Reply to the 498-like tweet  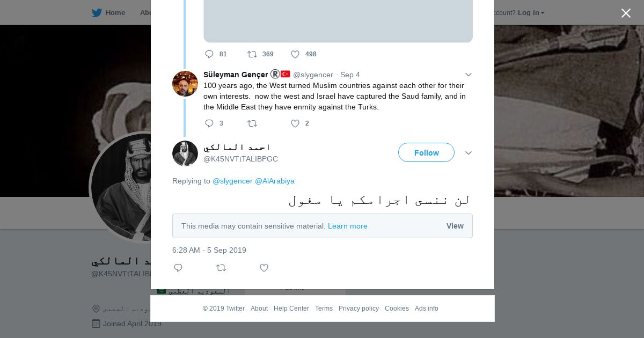click(209, 54)
